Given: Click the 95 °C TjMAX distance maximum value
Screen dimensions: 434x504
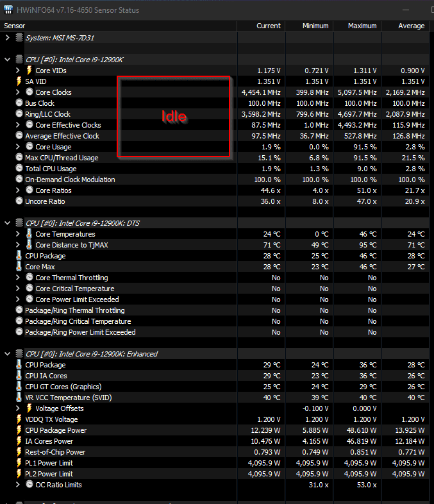Looking at the screenshot, I should click(368, 245).
